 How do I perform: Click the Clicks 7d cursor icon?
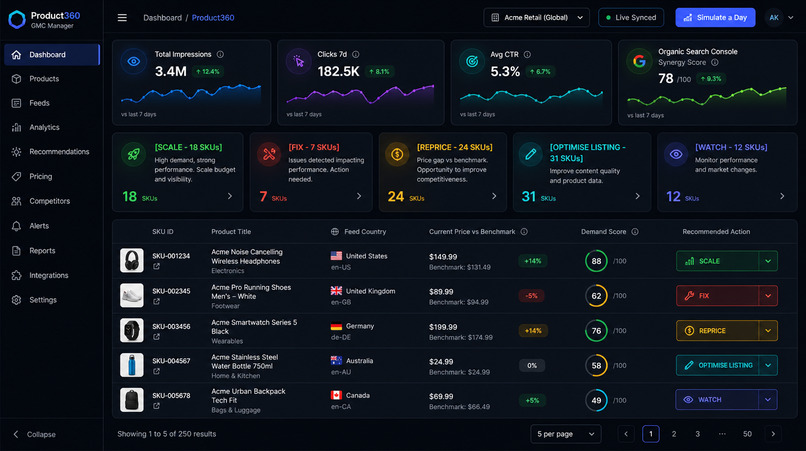click(299, 61)
